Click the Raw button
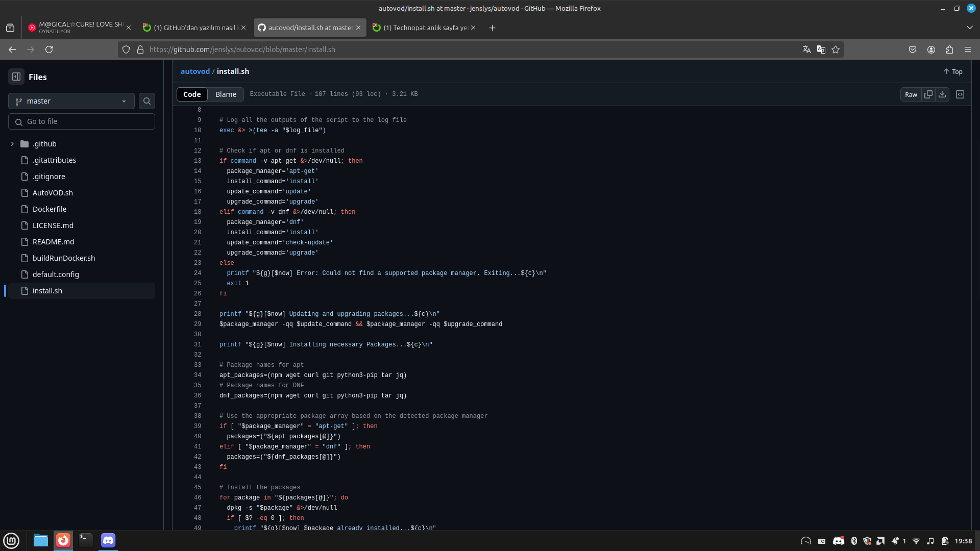980x551 pixels. click(911, 94)
